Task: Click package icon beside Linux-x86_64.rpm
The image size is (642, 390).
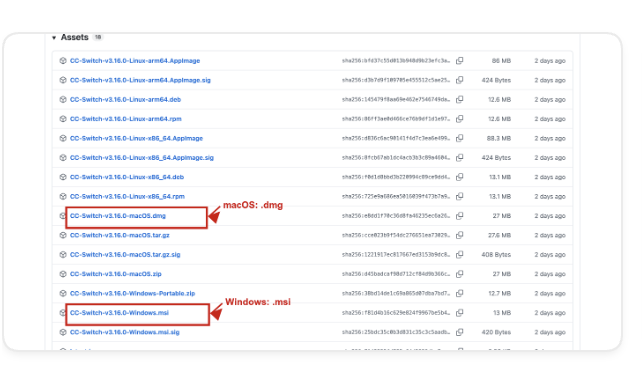Action: [x=63, y=196]
